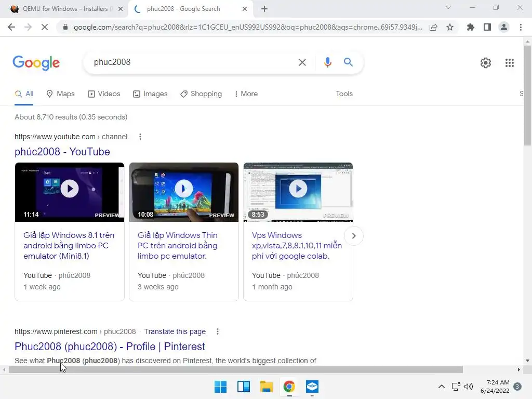The height and width of the screenshot is (399, 532).
Task: Open Chrome side panel
Action: tap(487, 27)
